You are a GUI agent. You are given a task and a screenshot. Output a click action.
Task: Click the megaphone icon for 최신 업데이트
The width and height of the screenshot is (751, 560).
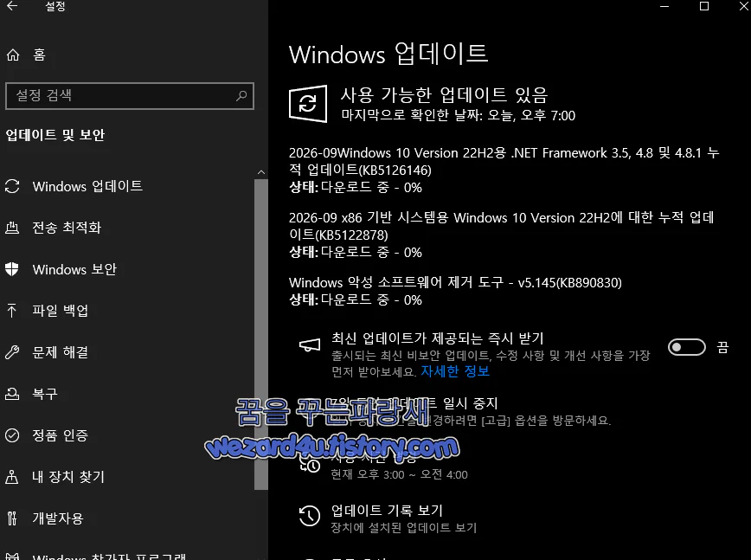[x=310, y=344]
